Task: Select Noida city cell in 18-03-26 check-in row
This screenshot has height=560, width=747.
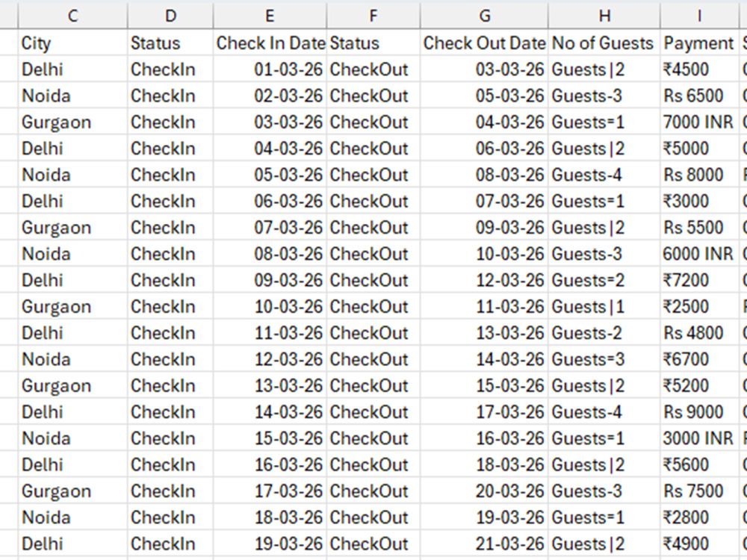Action: 73,517
